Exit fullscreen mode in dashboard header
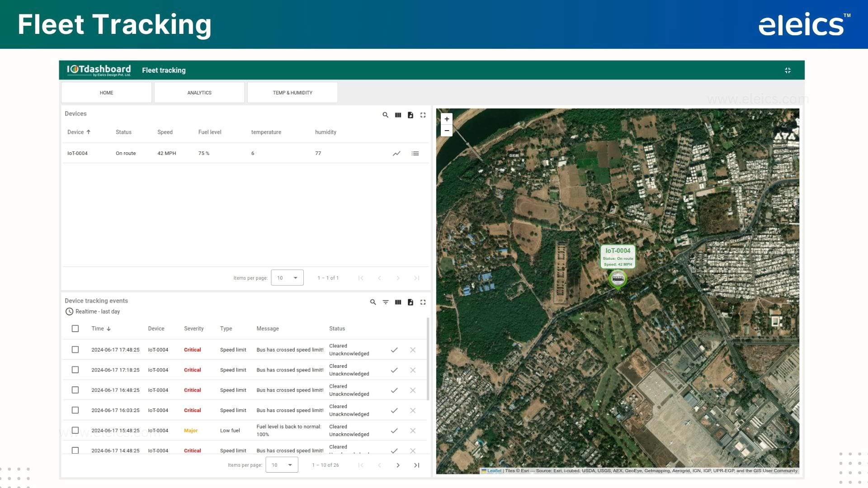The width and height of the screenshot is (868, 488). pyautogui.click(x=788, y=70)
